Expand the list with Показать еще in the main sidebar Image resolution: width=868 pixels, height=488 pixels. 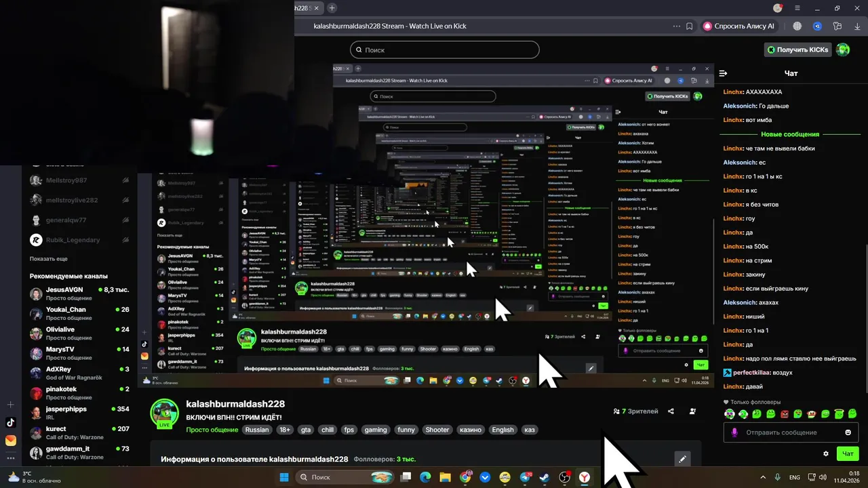point(49,259)
